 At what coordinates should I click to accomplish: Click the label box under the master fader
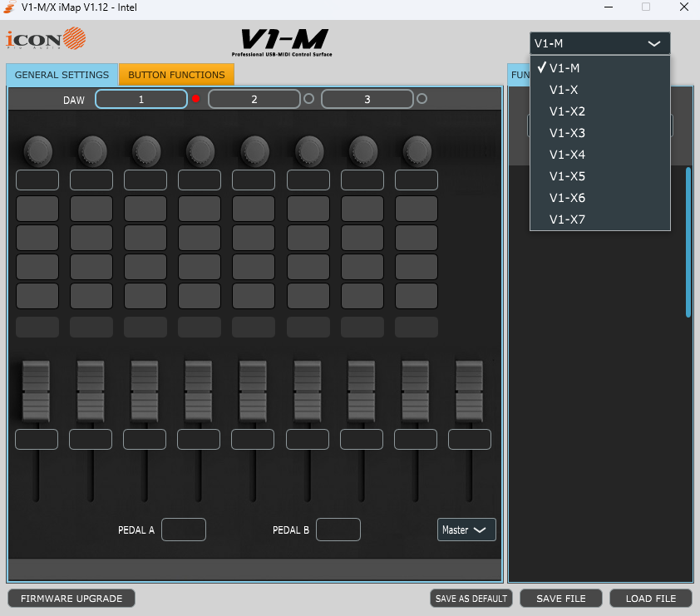(x=470, y=439)
